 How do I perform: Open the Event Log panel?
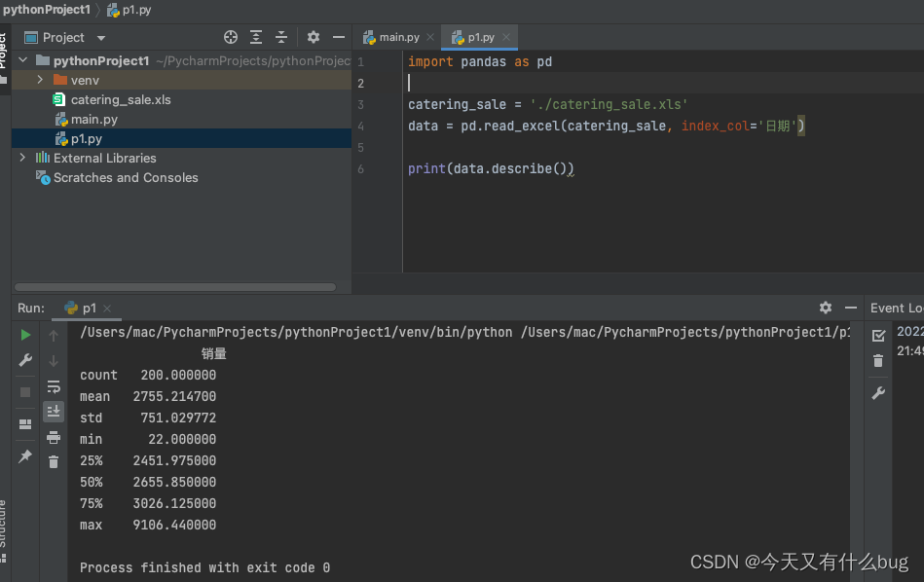click(895, 307)
